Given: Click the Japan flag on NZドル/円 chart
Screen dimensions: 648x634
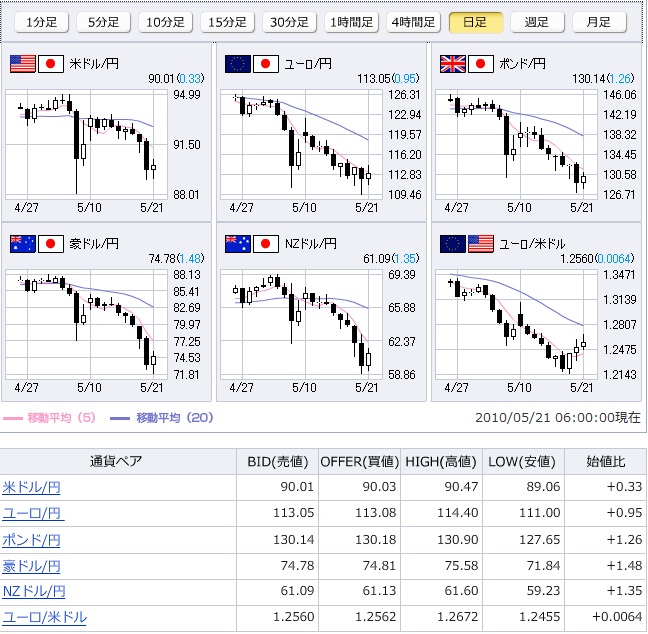Looking at the screenshot, I should (266, 243).
